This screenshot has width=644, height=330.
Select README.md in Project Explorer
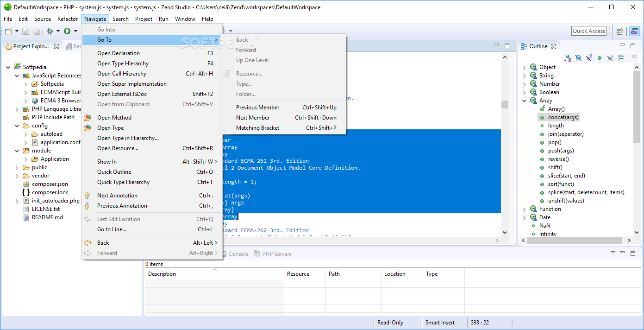[x=47, y=217]
